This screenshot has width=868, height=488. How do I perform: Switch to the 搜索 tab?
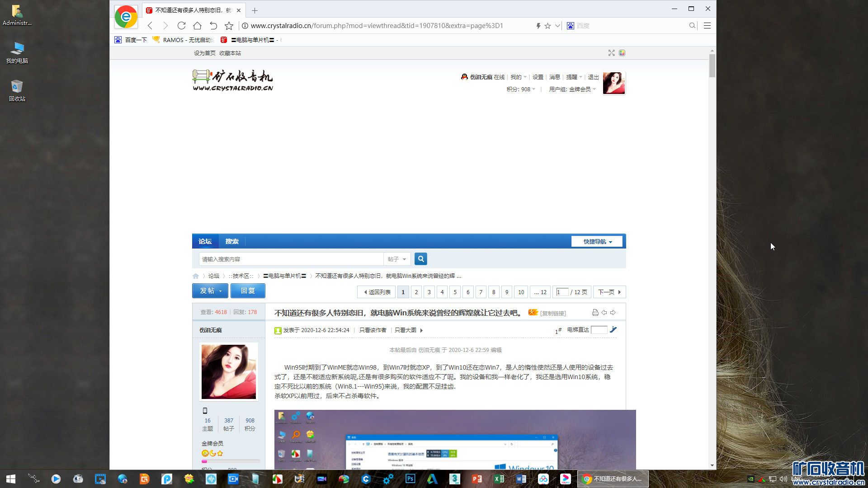[x=232, y=242]
